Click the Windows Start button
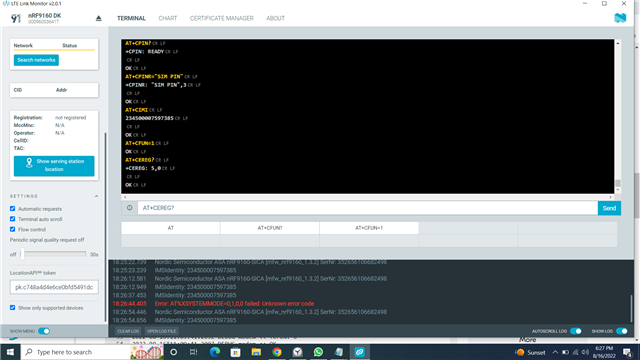Screen dimensions: 640x360 pyautogui.click(x=10, y=352)
